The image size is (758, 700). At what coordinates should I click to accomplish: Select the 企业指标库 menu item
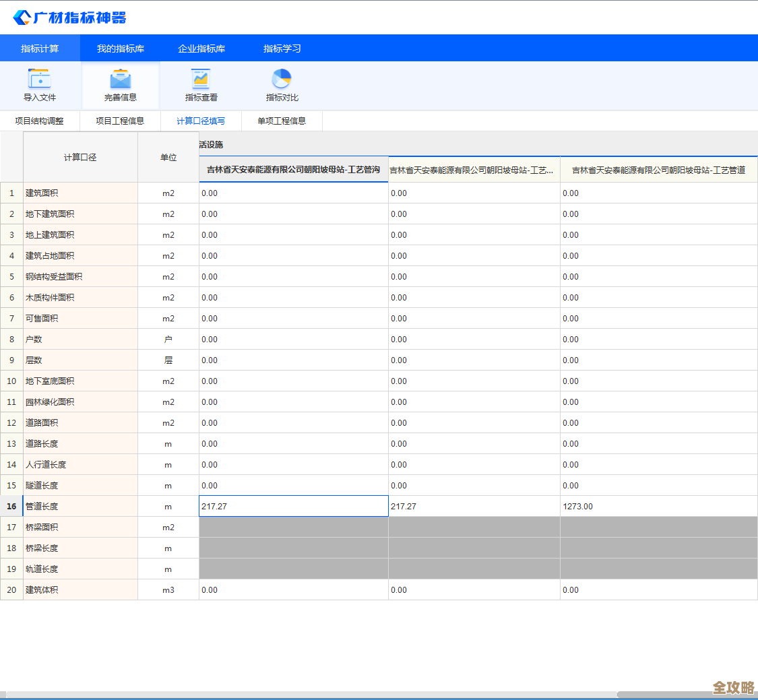[201, 48]
